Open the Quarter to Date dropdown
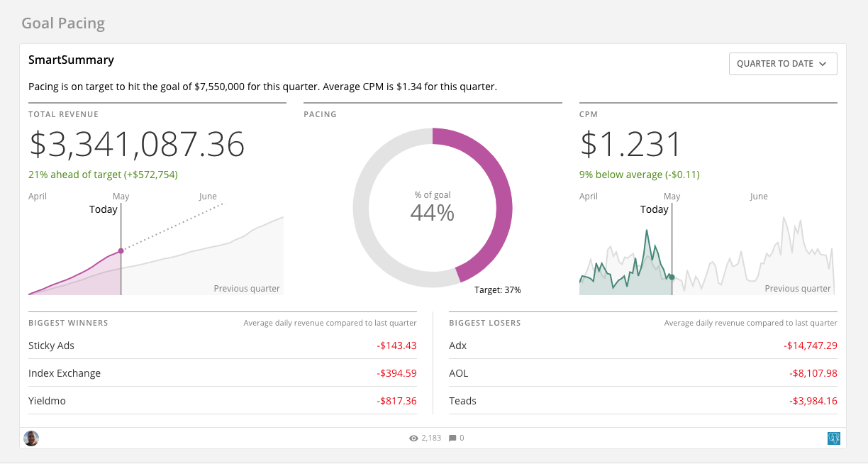 point(782,64)
